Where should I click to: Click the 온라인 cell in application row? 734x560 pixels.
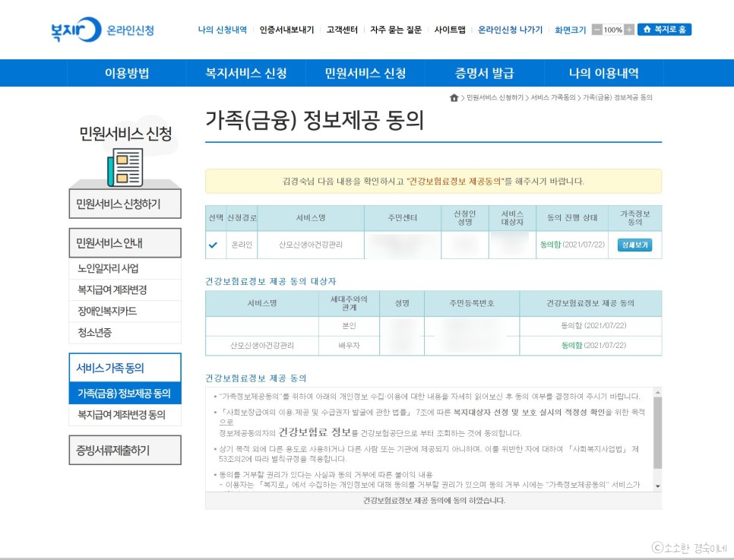click(242, 245)
